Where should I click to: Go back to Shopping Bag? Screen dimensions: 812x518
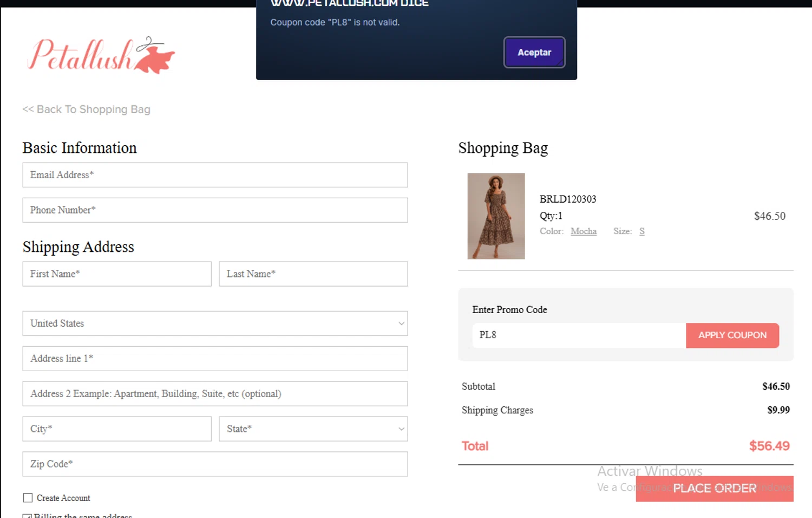pos(86,109)
